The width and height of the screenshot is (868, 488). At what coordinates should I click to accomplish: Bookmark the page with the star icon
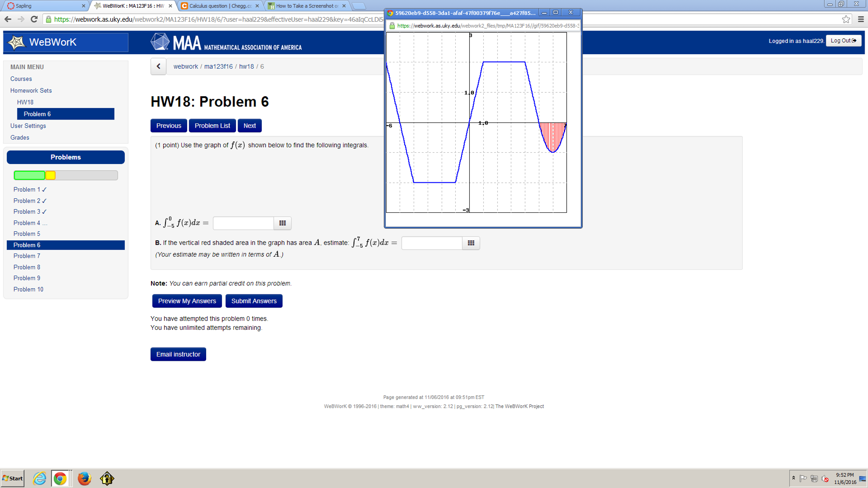[x=847, y=19]
